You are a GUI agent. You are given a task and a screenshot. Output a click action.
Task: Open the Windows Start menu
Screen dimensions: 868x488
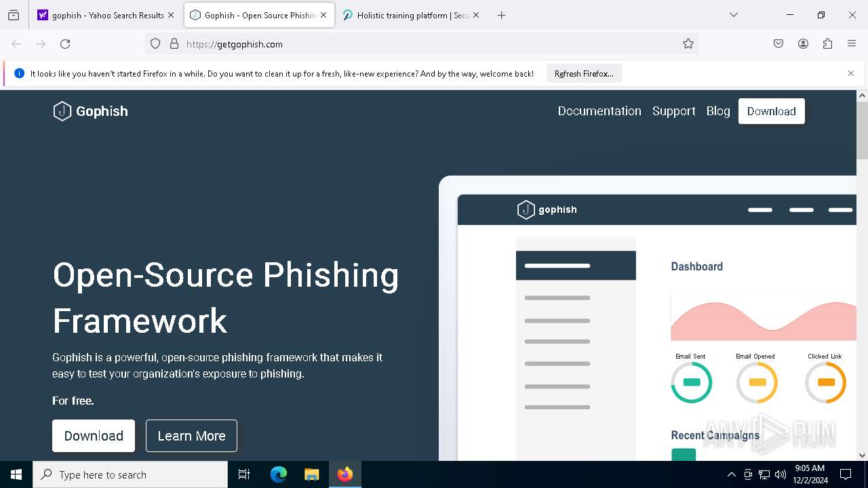(x=16, y=474)
